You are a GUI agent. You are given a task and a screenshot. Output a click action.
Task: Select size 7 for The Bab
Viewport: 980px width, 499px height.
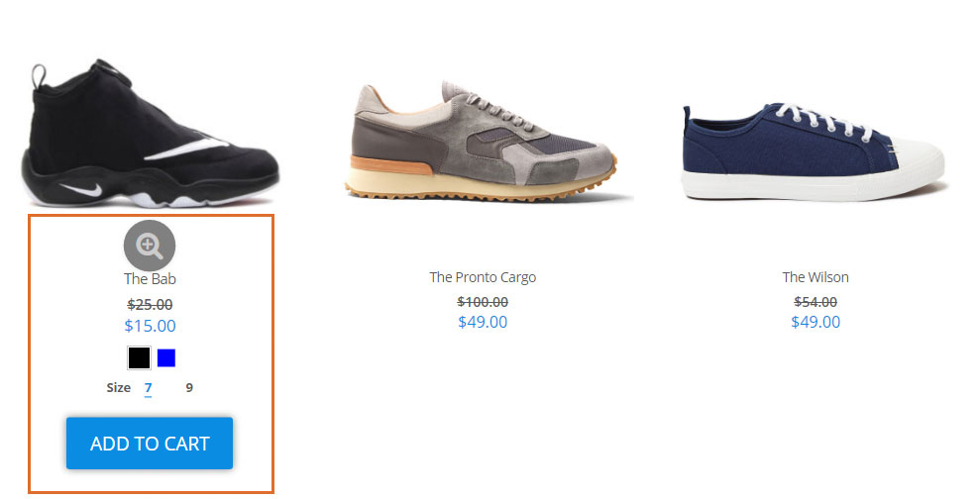coord(148,388)
